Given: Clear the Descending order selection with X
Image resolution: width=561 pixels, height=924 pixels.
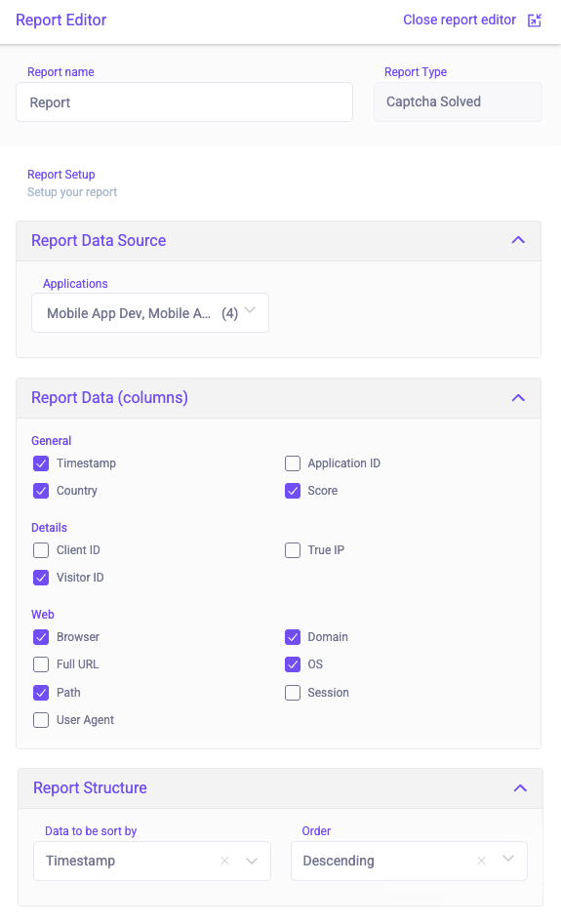Looking at the screenshot, I should (481, 861).
